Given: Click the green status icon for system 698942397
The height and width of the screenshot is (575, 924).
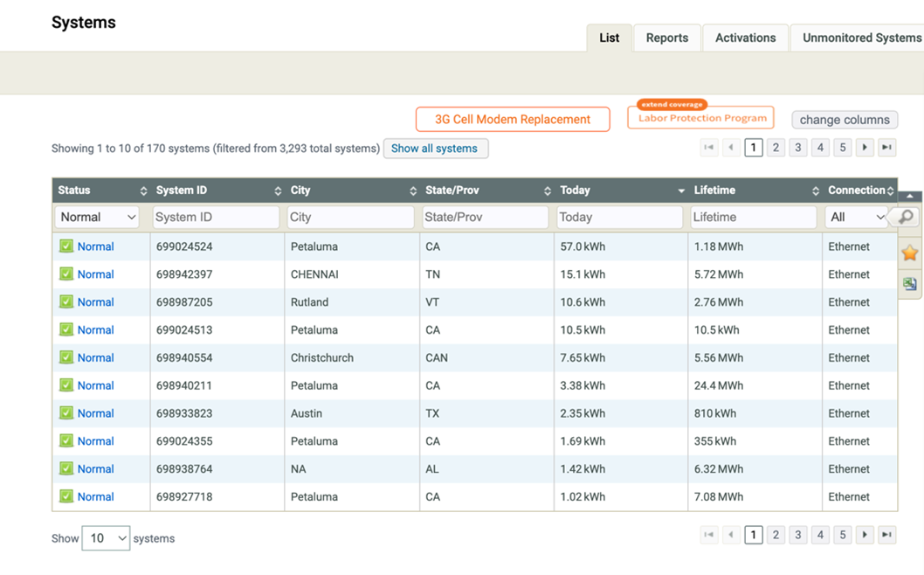Looking at the screenshot, I should [x=66, y=274].
